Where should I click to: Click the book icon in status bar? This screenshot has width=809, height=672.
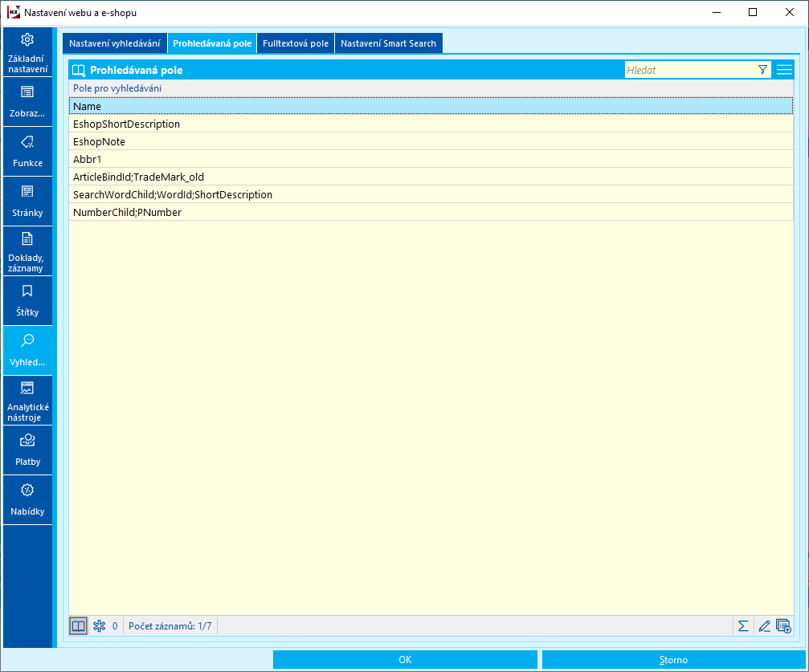[x=79, y=626]
